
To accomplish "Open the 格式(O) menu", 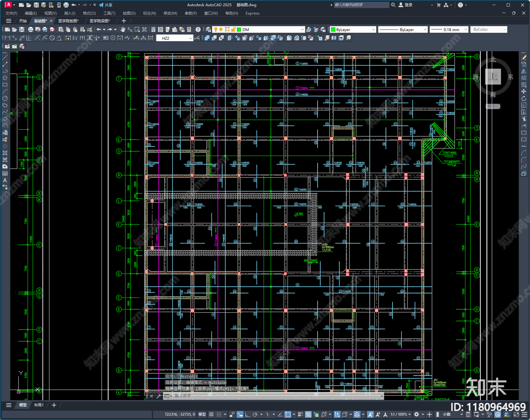I will pos(89,13).
